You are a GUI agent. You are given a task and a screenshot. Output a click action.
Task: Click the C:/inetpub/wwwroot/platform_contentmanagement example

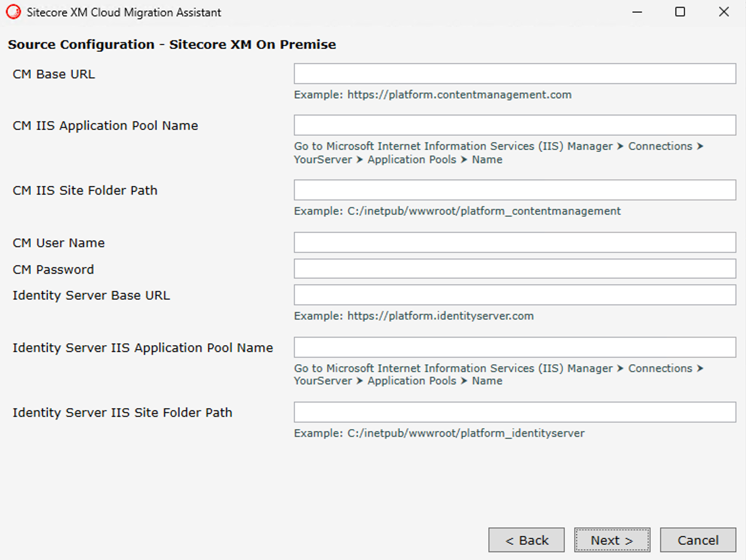click(x=457, y=211)
